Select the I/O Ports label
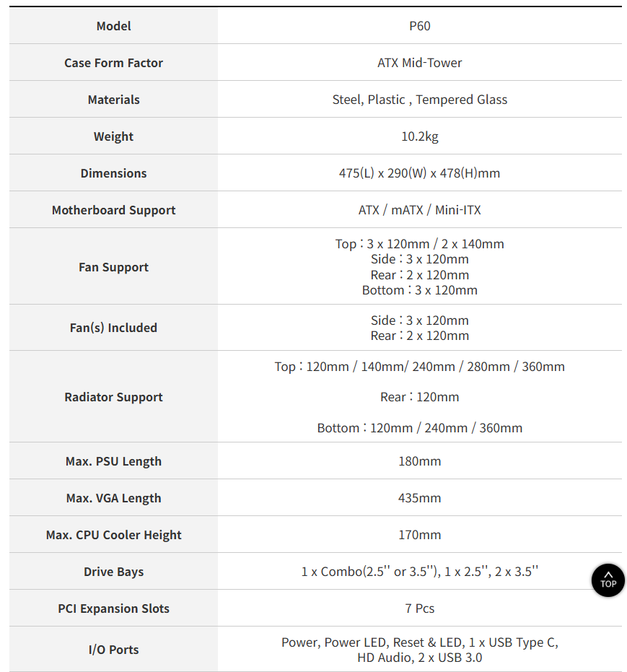This screenshot has width=627, height=672. [113, 650]
